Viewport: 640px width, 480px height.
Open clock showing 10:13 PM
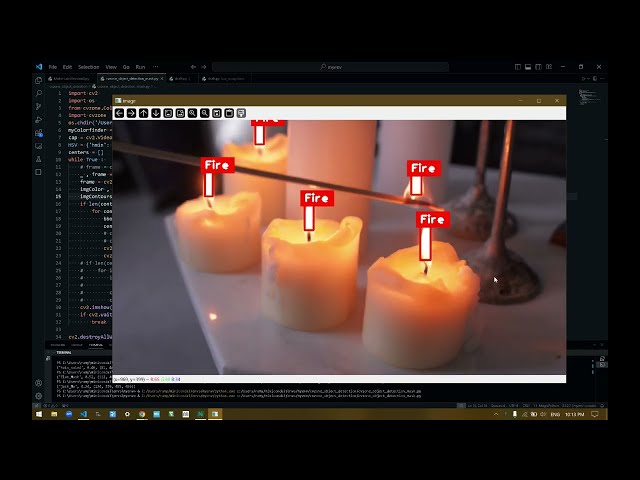click(575, 414)
